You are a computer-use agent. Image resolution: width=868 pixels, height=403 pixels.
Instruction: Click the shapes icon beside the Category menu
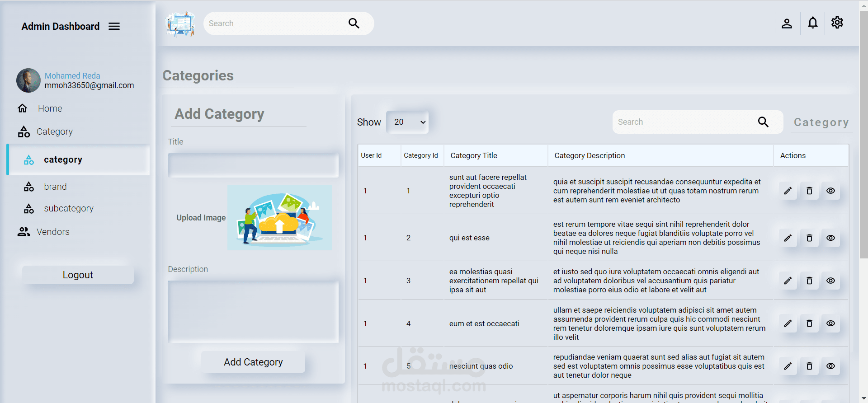pos(24,131)
